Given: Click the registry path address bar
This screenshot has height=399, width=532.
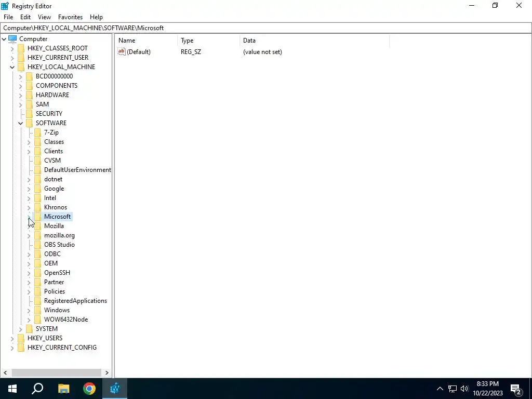Looking at the screenshot, I should click(x=266, y=28).
